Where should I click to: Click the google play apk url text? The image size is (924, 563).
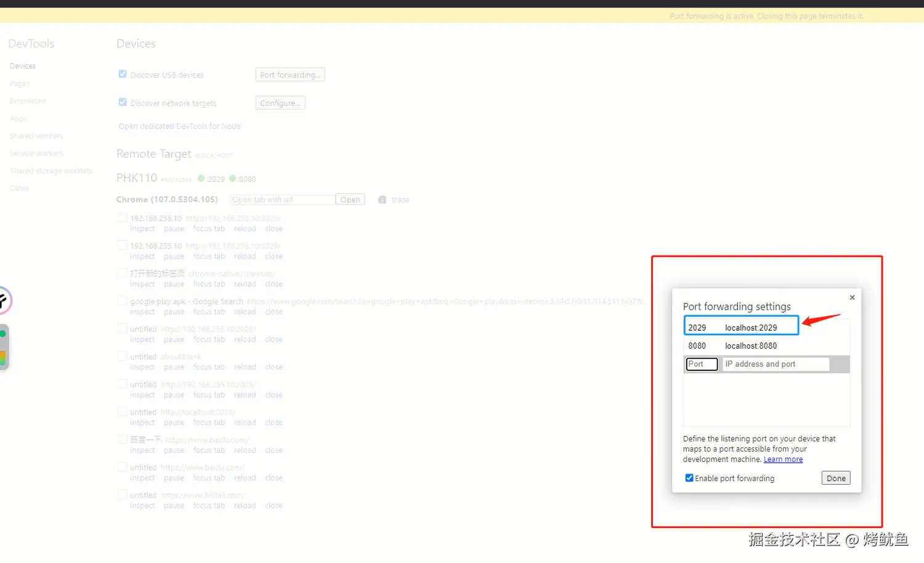pyautogui.click(x=446, y=301)
